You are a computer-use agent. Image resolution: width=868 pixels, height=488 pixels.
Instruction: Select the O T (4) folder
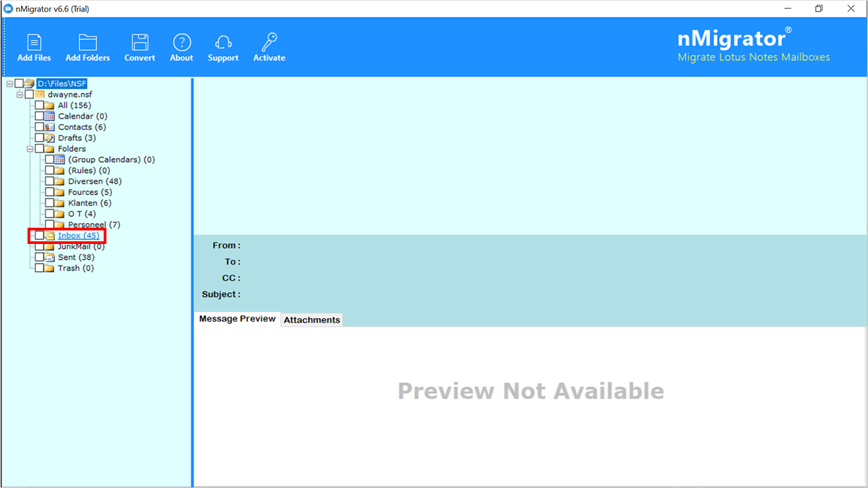pos(82,213)
